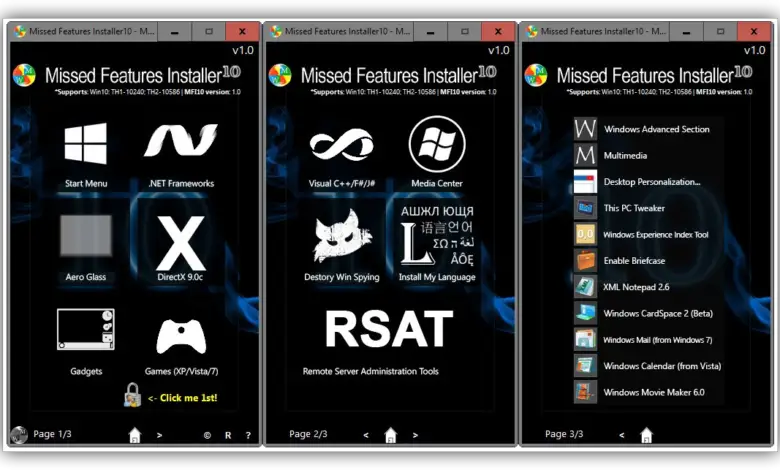Maximize the Page 3/3 installer window
Screen dimensions: 780x470
click(720, 31)
